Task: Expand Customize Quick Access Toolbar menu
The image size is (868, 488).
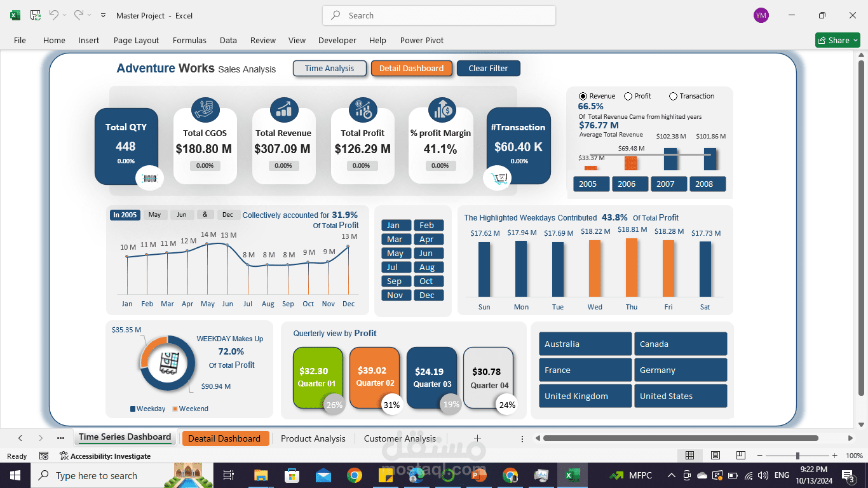Action: pos(103,15)
